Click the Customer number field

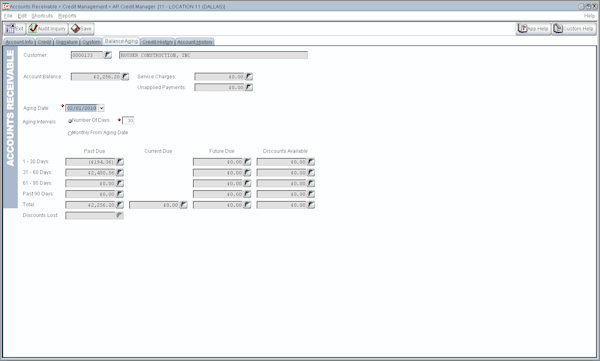coord(87,55)
